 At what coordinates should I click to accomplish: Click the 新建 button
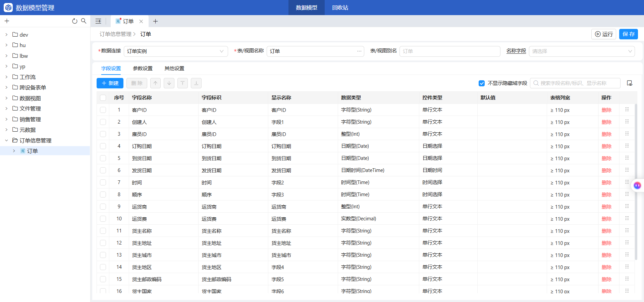tap(110, 83)
